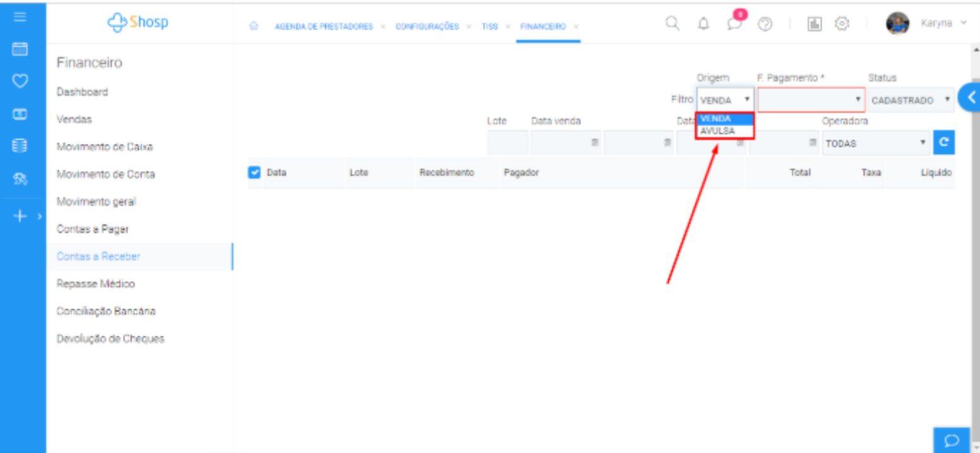Open notifications bell icon
This screenshot has width=980, height=453.
click(704, 24)
